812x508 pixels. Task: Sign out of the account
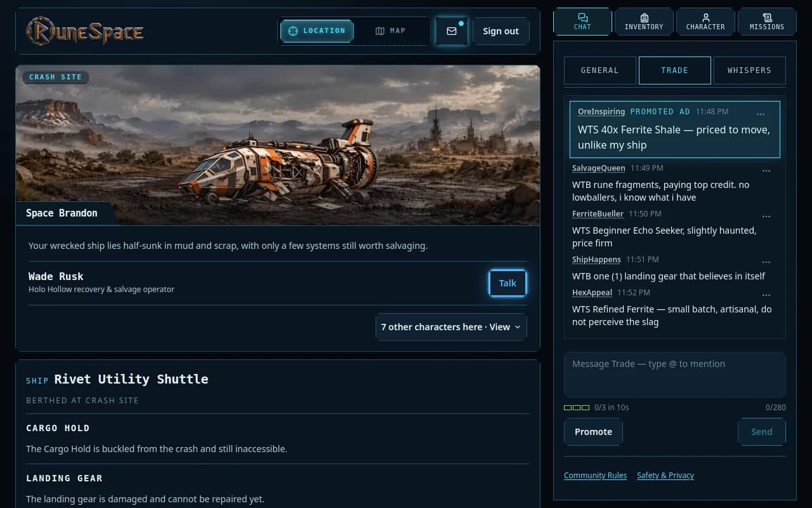(501, 31)
